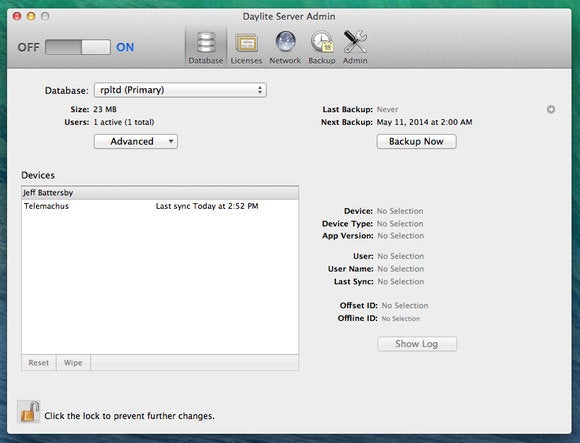Screen dimensions: 580x443
Task: Open the Backup clock icon
Action: (322, 48)
